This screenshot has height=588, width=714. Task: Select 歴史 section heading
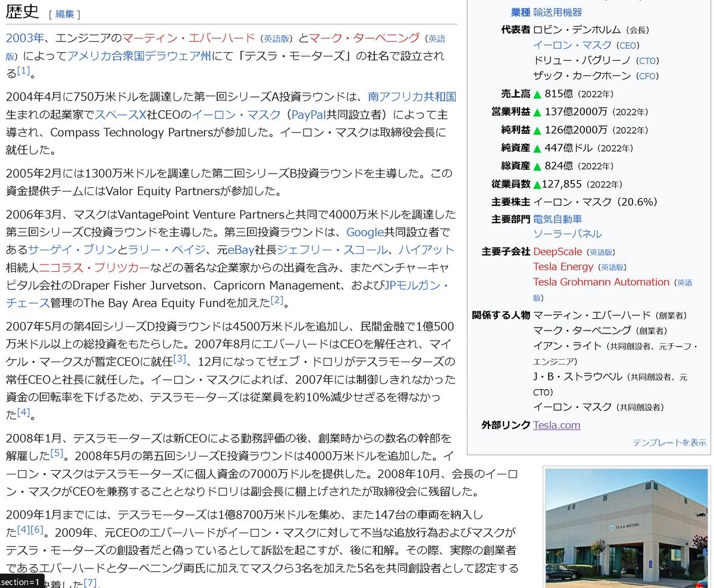tap(23, 12)
